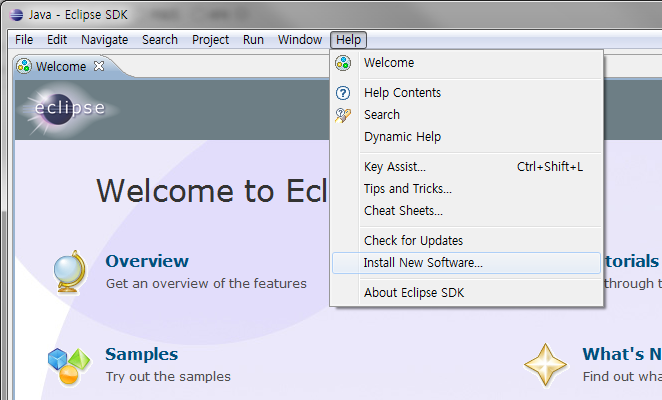
Task: Choose Tips and Tricks entry
Action: tap(466, 188)
